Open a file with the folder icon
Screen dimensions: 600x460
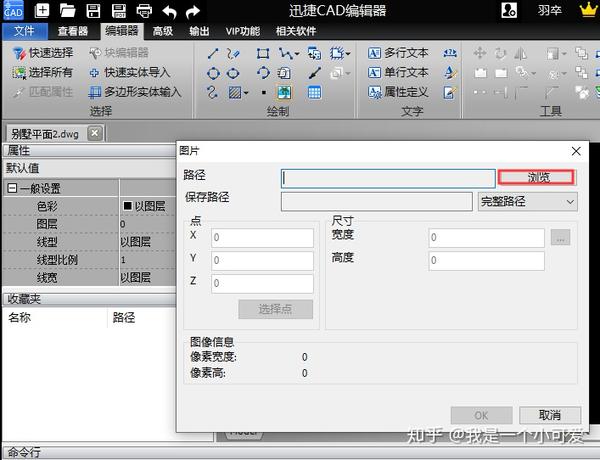point(67,10)
